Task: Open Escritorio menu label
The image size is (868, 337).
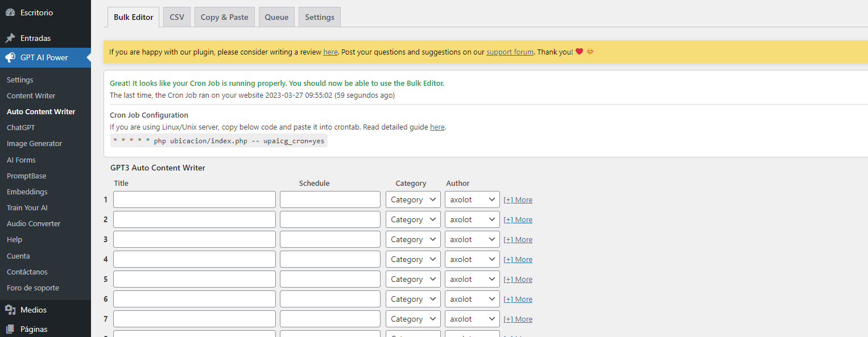Action: point(36,12)
